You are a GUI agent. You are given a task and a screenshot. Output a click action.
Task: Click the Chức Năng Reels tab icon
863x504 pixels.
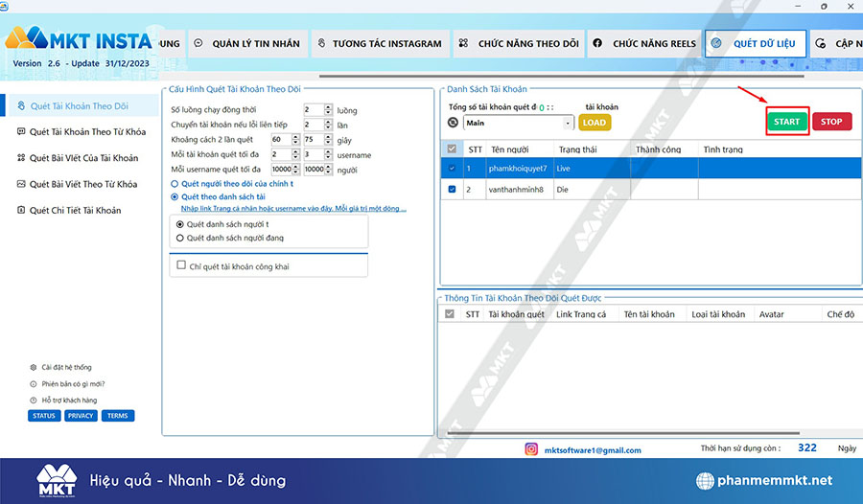point(597,43)
